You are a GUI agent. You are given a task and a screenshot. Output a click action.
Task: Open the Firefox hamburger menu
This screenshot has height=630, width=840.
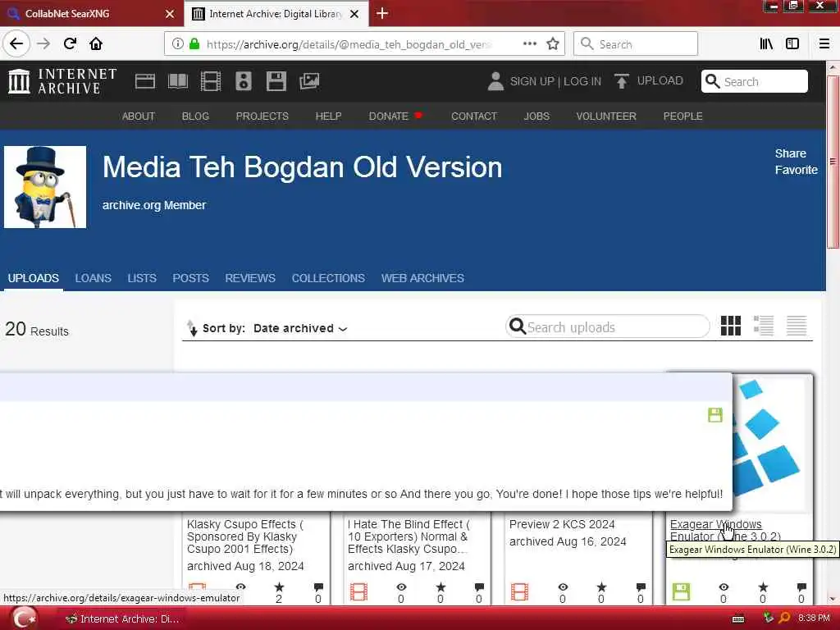click(824, 44)
